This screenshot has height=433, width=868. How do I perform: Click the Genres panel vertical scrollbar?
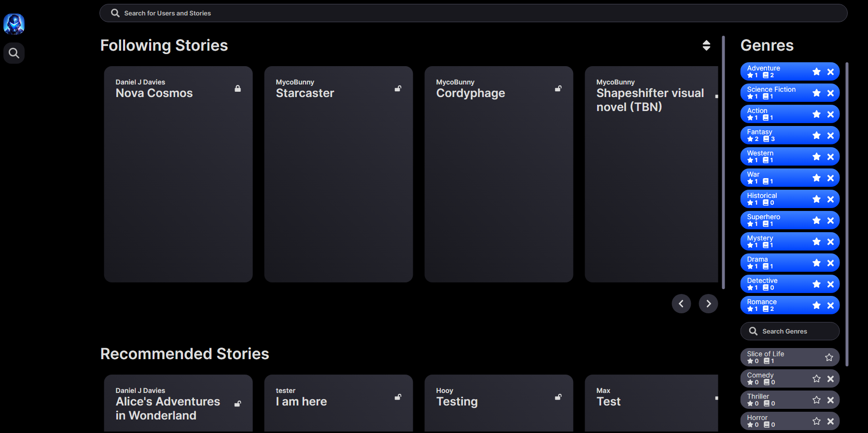tap(847, 212)
